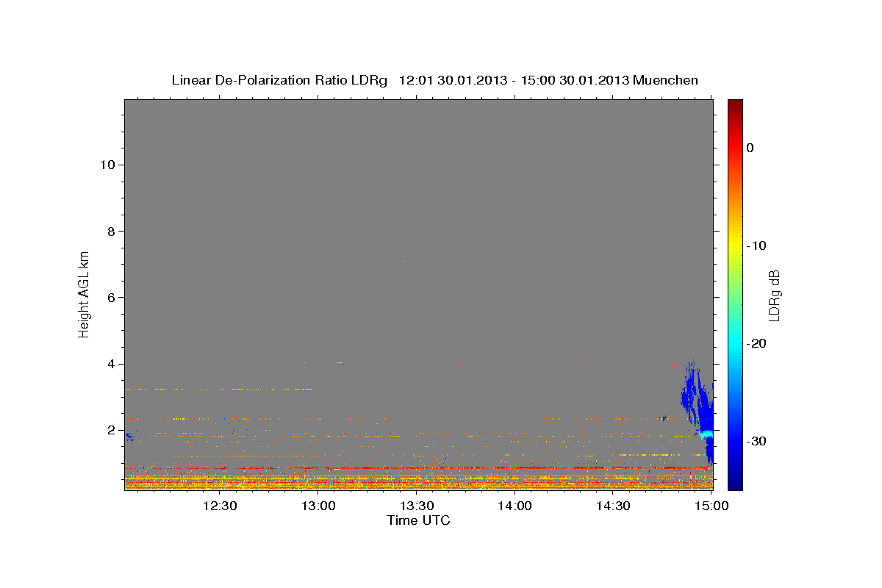Click the 'LDRg dB' colorbar label
This screenshot has height=588, width=882.
pos(774,295)
